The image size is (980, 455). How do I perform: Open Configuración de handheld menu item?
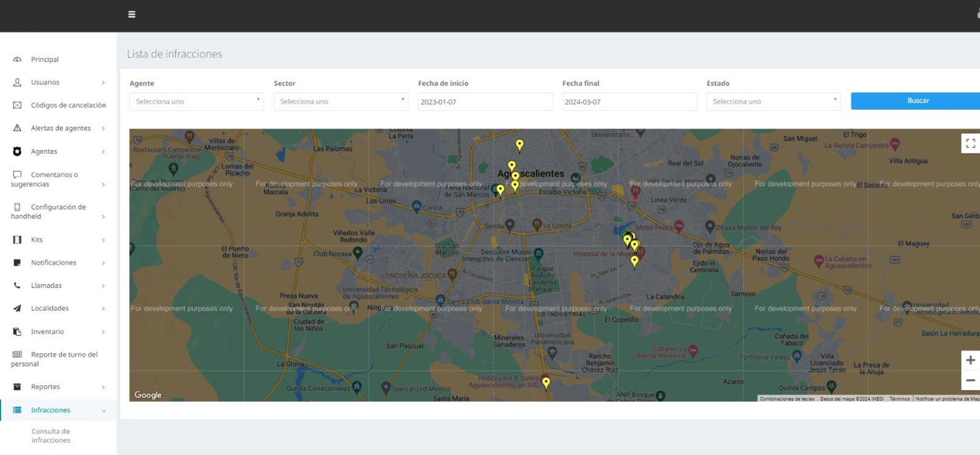pos(58,211)
